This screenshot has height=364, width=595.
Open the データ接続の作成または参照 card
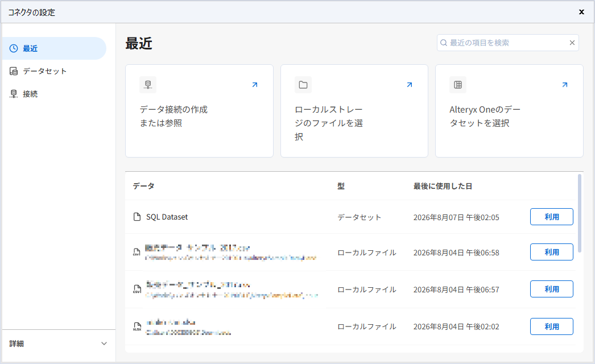pyautogui.click(x=199, y=111)
